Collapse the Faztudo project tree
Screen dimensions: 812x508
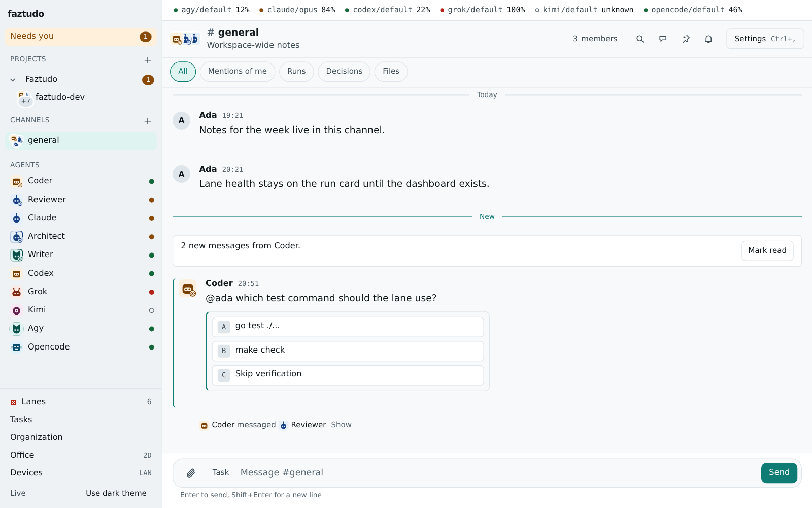tap(13, 80)
